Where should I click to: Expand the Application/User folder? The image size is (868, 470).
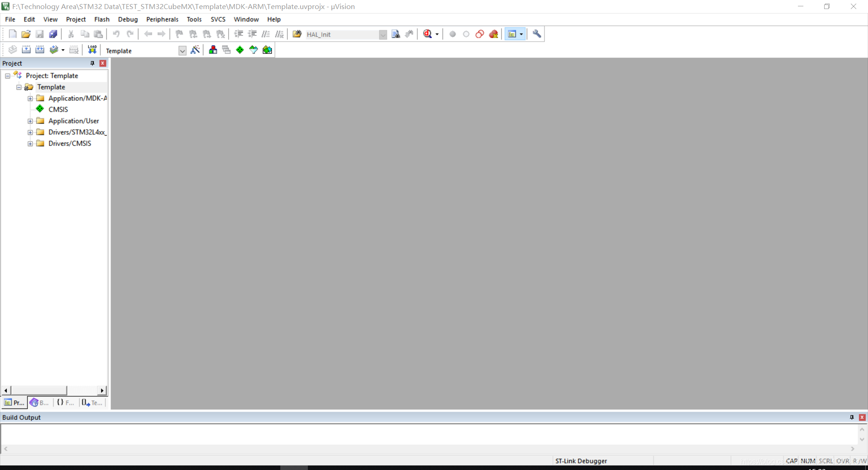point(30,121)
